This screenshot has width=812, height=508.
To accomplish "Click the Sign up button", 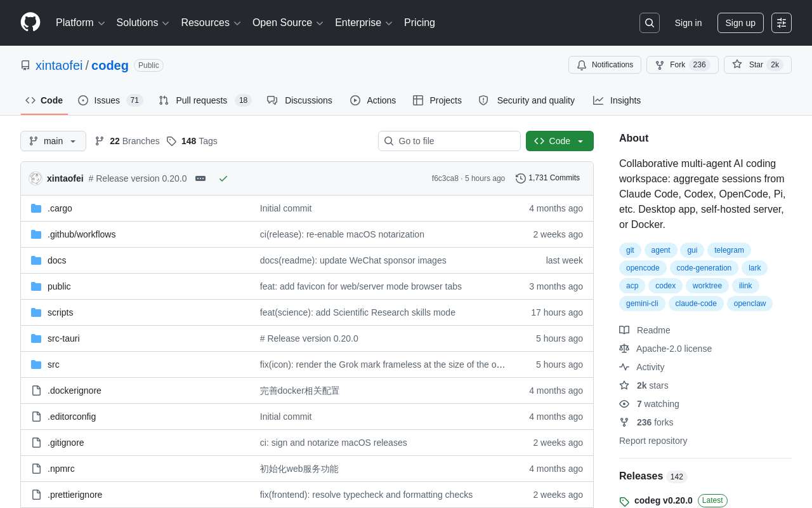I will tap(740, 23).
